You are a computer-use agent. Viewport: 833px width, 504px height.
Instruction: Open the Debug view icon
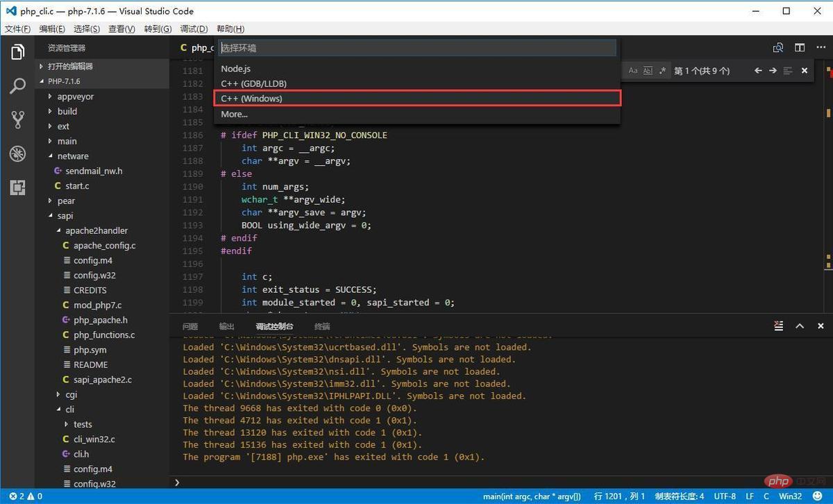18,153
